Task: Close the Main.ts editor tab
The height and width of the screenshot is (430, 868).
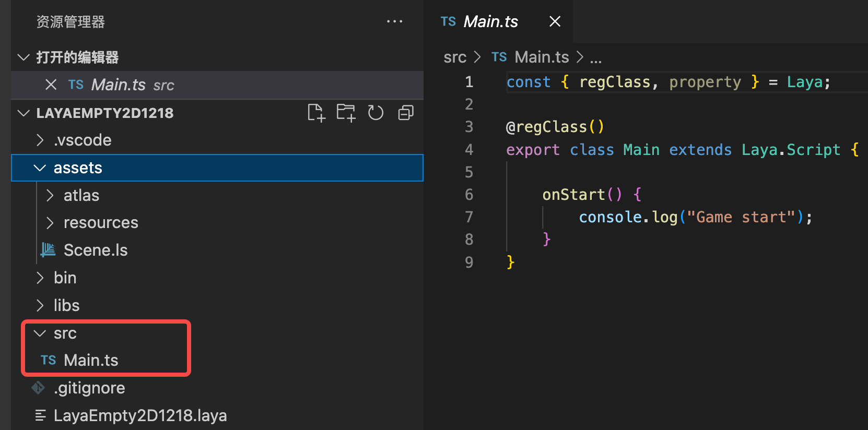Action: point(555,21)
